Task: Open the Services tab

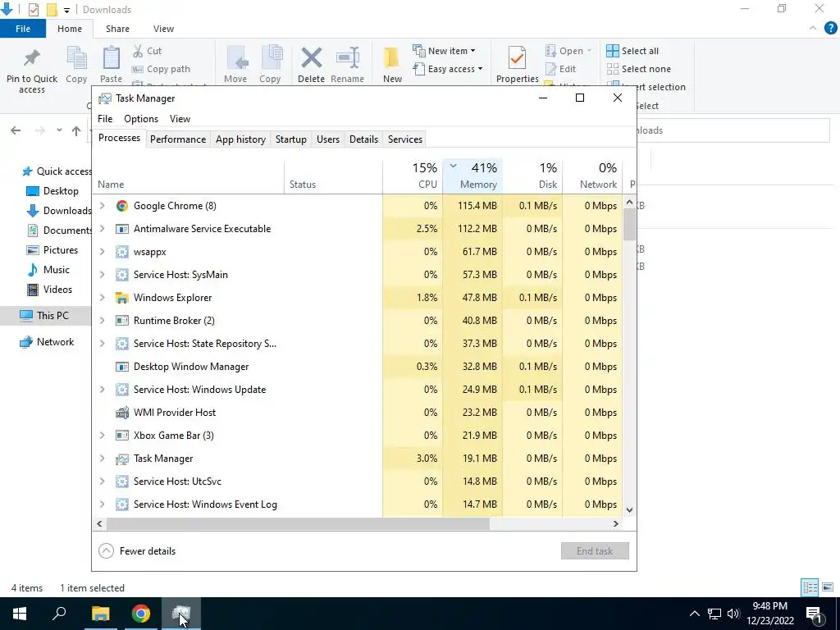Action: [x=405, y=139]
